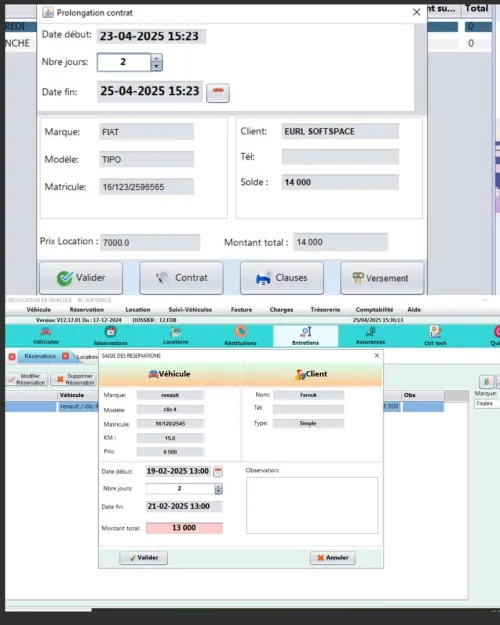Open the Trésorerie menu
Viewport: 500px width, 625px height.
(x=325, y=310)
